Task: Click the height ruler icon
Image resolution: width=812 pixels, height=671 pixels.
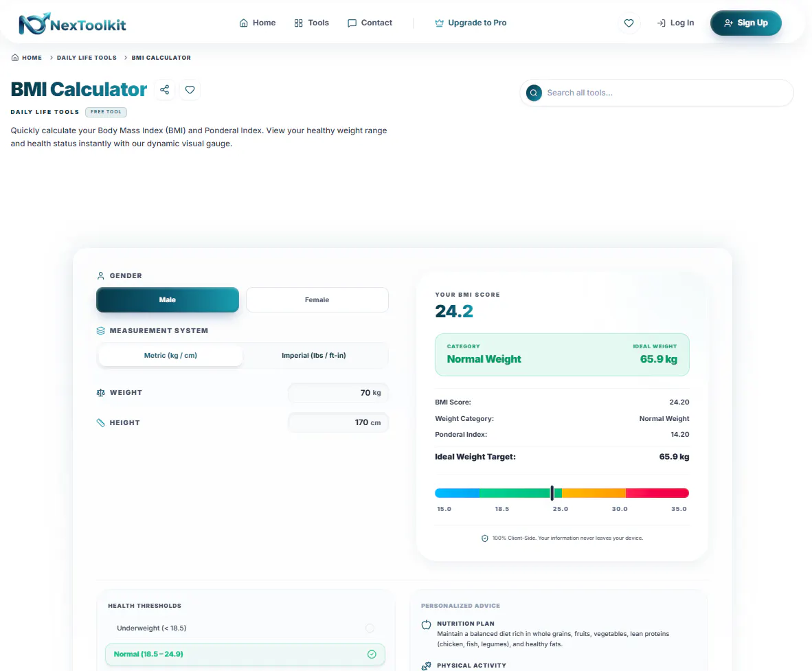Action: coord(101,422)
